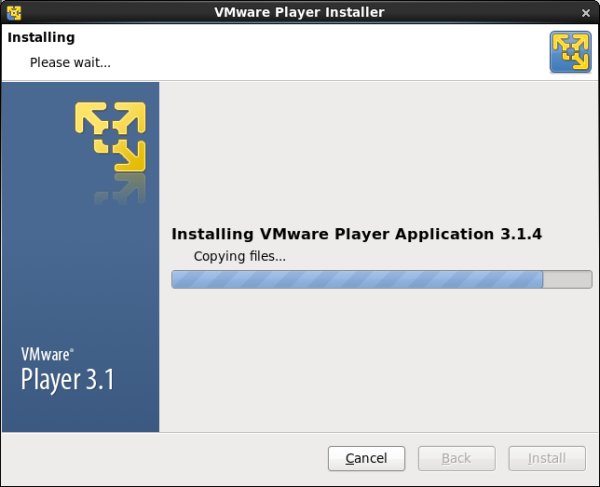Click the 'Player 3.1' sidebar text
Image resolution: width=600 pixels, height=487 pixels.
68,380
